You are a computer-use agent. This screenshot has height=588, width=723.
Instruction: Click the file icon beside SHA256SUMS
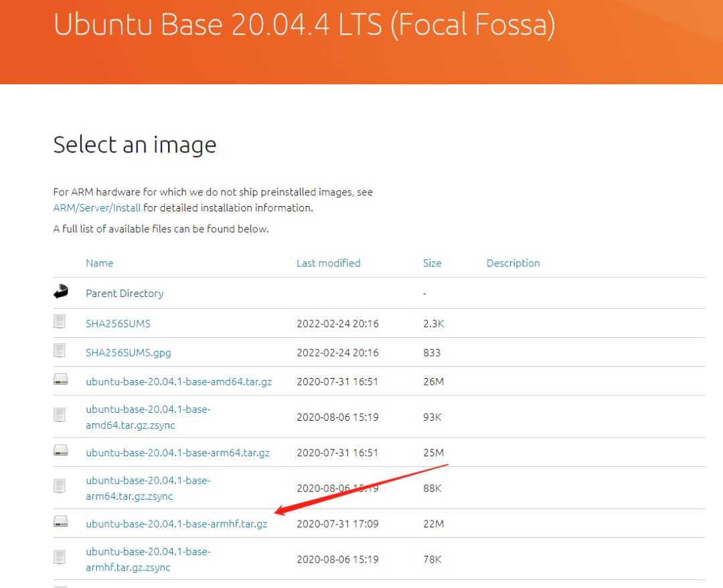tap(60, 322)
